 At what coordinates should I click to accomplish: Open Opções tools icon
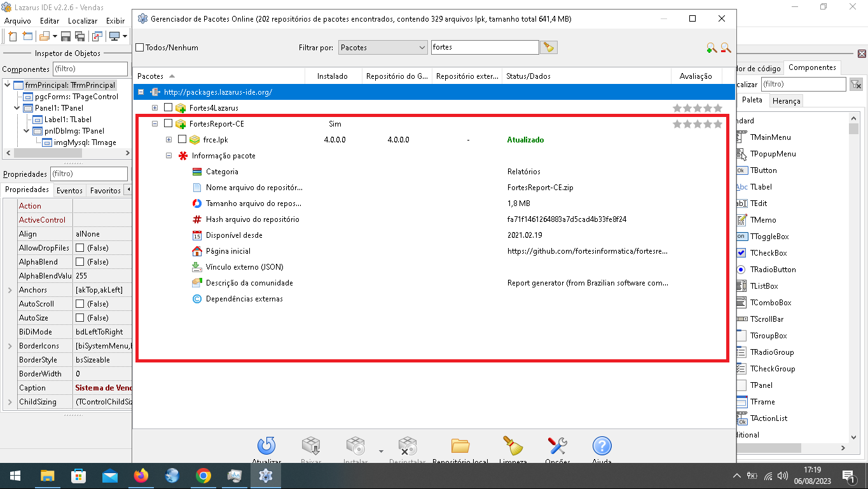tap(557, 446)
